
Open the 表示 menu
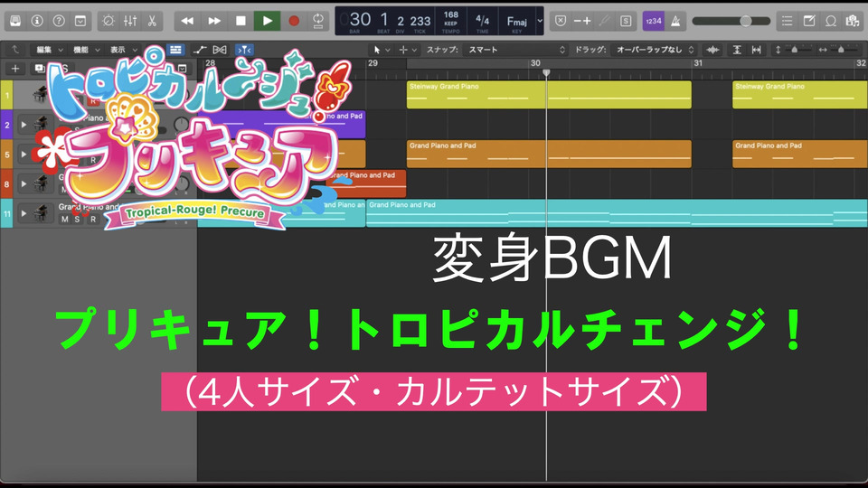point(123,50)
